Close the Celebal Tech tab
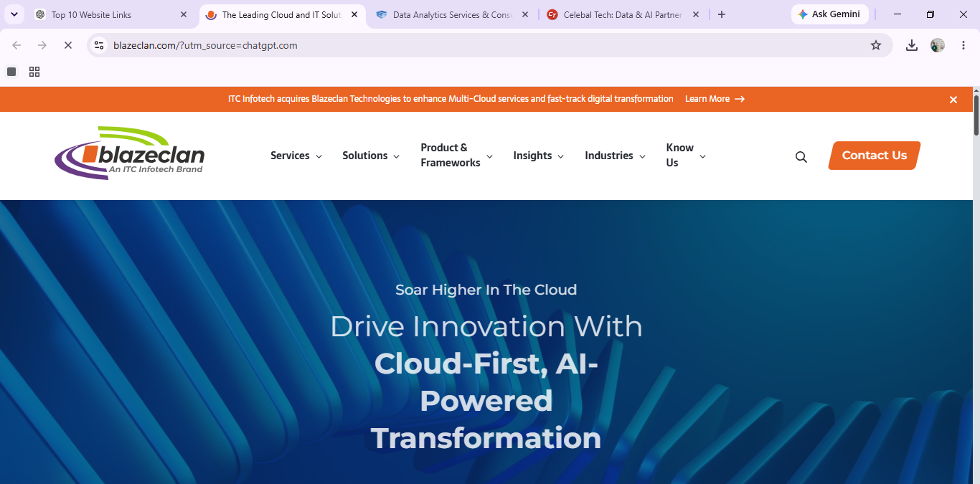The image size is (980, 484). [696, 14]
